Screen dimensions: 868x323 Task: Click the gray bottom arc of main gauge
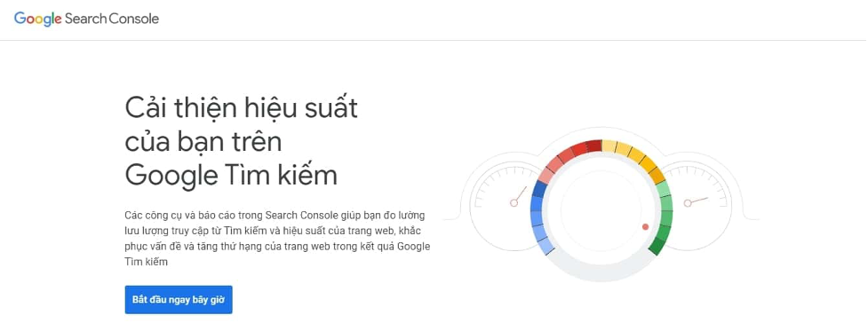(x=601, y=274)
